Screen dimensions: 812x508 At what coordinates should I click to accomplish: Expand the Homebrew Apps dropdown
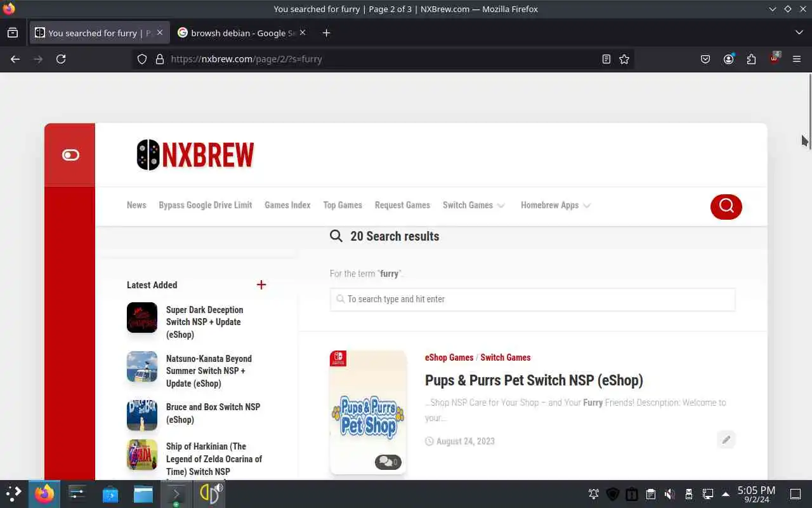pyautogui.click(x=556, y=205)
